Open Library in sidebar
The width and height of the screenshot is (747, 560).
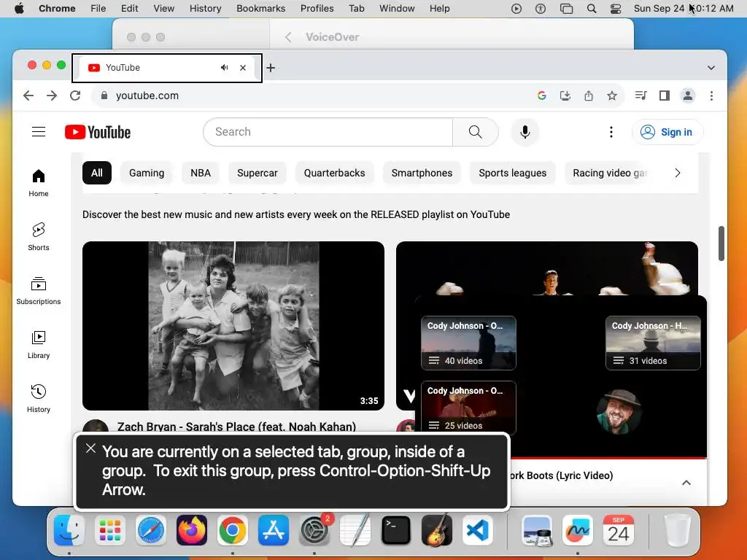pyautogui.click(x=39, y=345)
